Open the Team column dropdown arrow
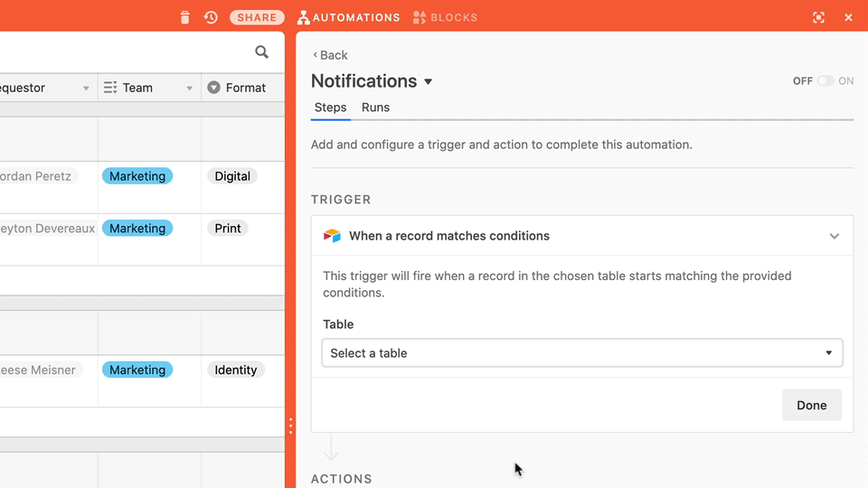Viewport: 868px width, 488px height. tap(190, 89)
